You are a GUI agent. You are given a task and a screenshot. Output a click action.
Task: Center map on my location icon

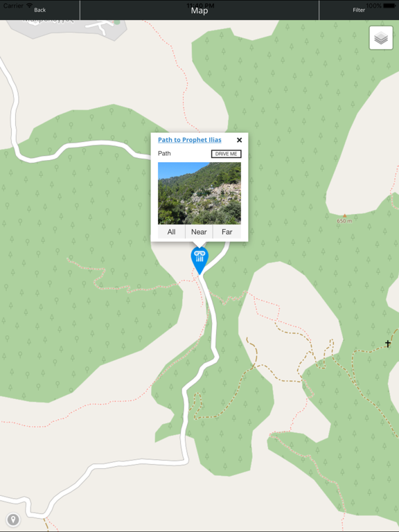point(13,520)
